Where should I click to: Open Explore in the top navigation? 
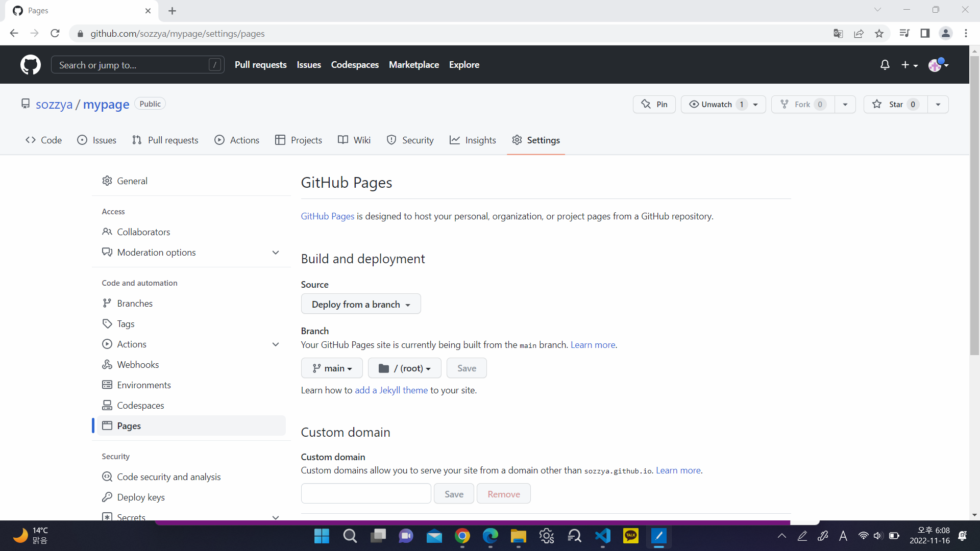pos(464,65)
